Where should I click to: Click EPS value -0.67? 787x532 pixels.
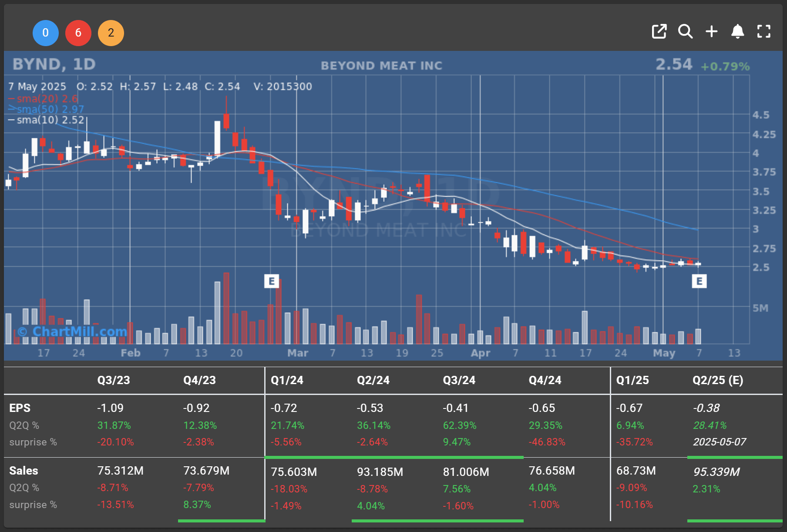tap(629, 408)
